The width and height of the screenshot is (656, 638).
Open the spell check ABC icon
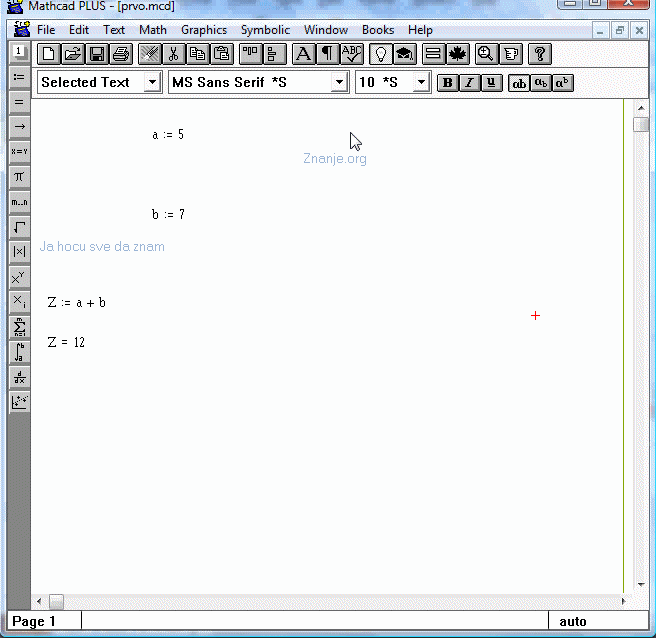tap(351, 54)
